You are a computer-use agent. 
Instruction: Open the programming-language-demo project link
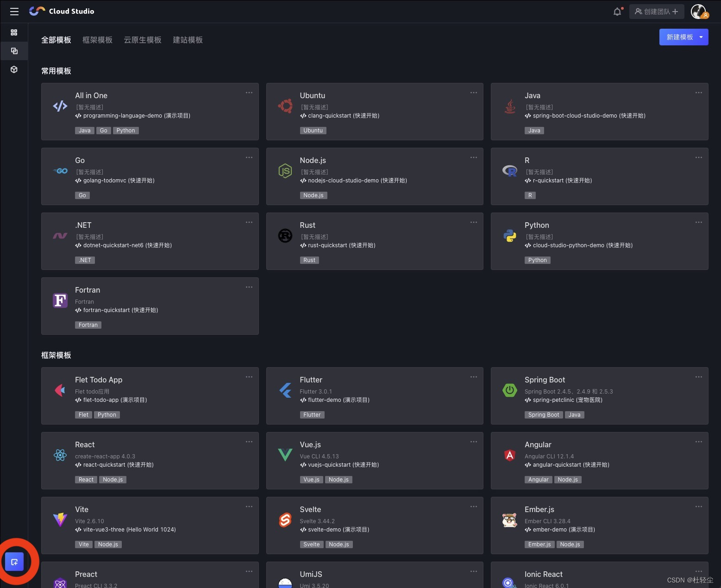pos(133,116)
